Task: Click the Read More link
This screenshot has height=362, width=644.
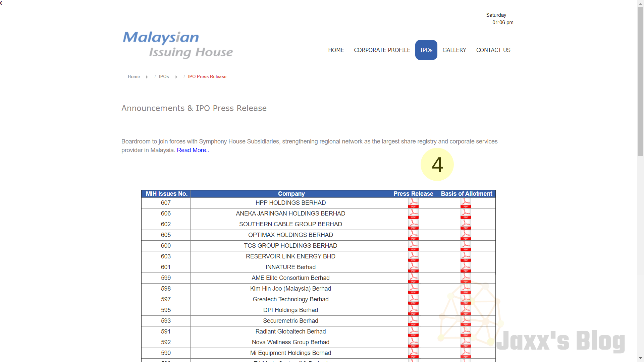Action: coord(193,150)
